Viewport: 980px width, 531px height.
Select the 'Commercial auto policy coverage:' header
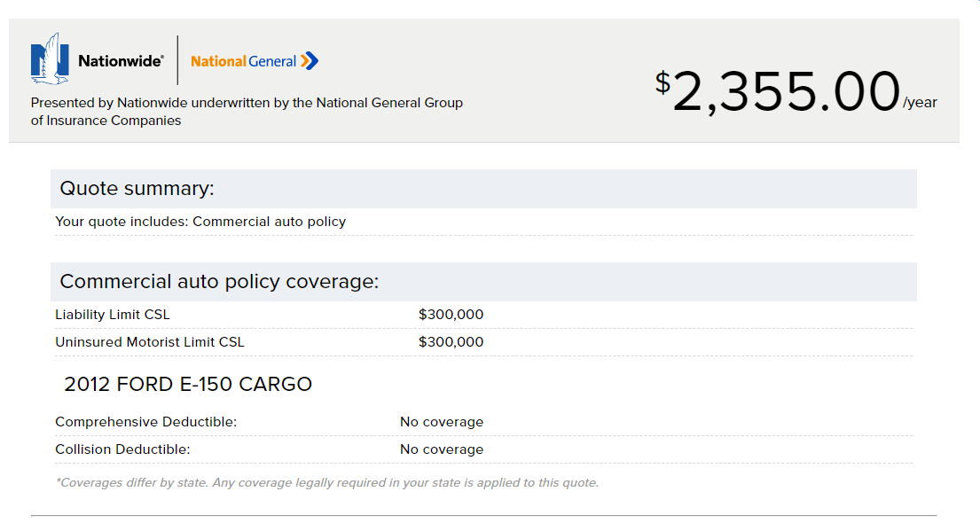point(219,282)
